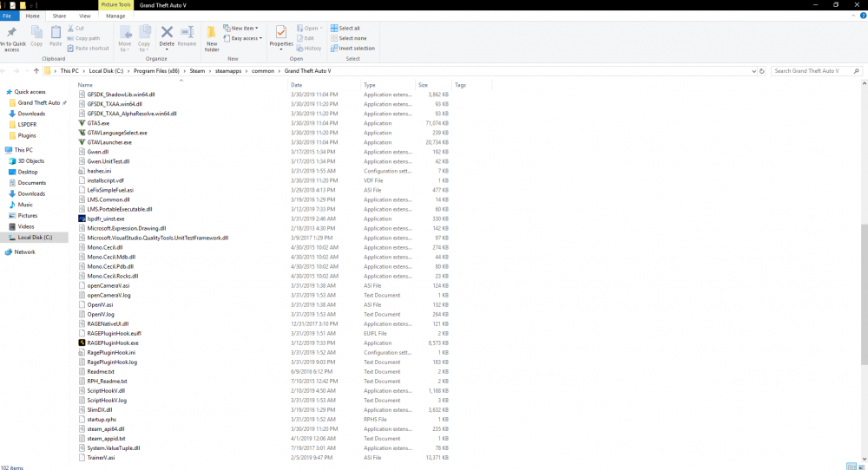Screen dimensions: 868x470
Task: Select Desktop in the navigation pane
Action: [x=28, y=172]
